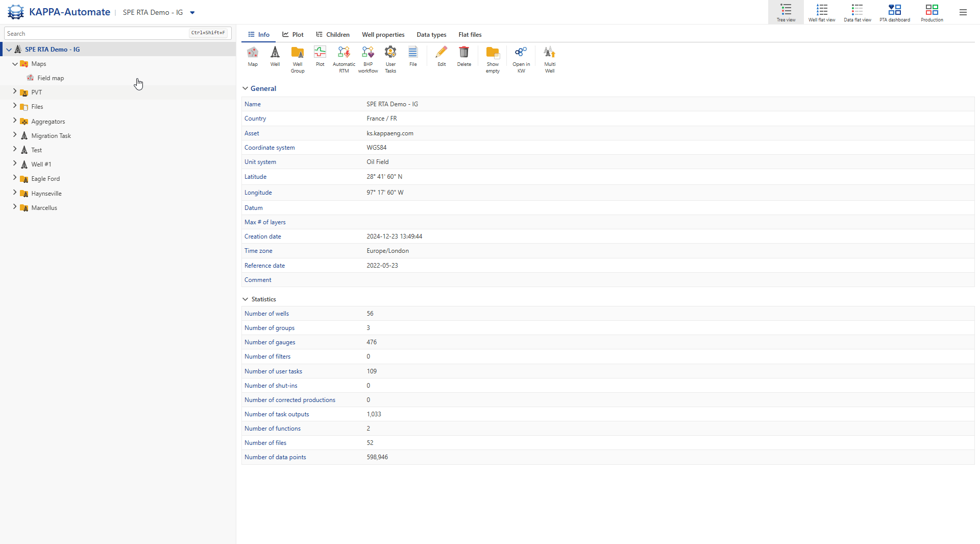980x544 pixels.
Task: Click the Number of task outputs label
Action: coord(277,414)
